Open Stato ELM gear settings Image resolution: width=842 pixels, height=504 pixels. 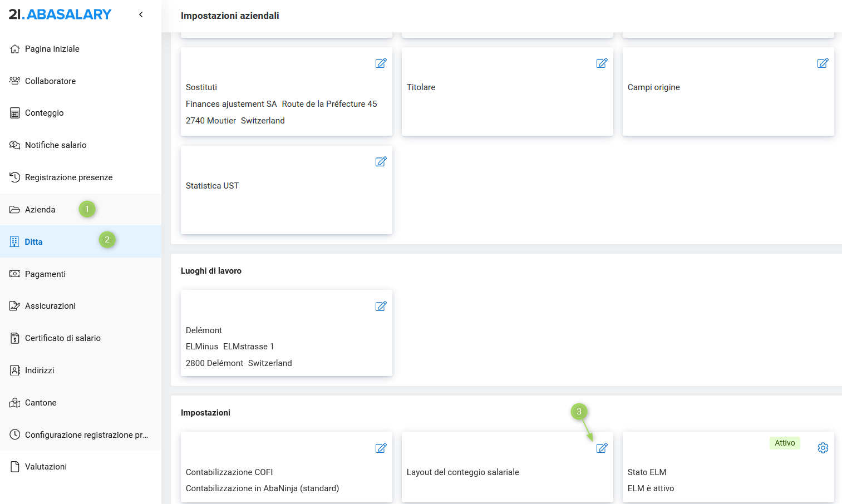click(x=823, y=448)
